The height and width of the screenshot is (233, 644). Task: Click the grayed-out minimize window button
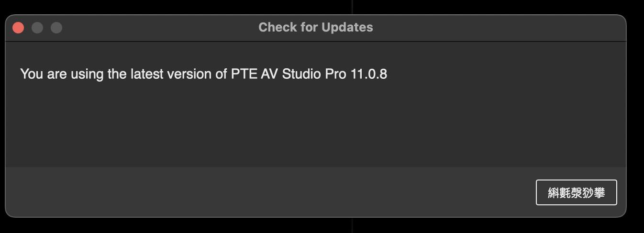coord(37,28)
